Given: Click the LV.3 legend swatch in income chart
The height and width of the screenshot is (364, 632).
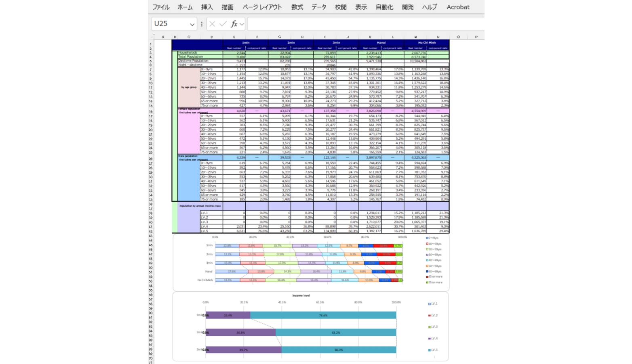Looking at the screenshot, I should click(429, 327).
